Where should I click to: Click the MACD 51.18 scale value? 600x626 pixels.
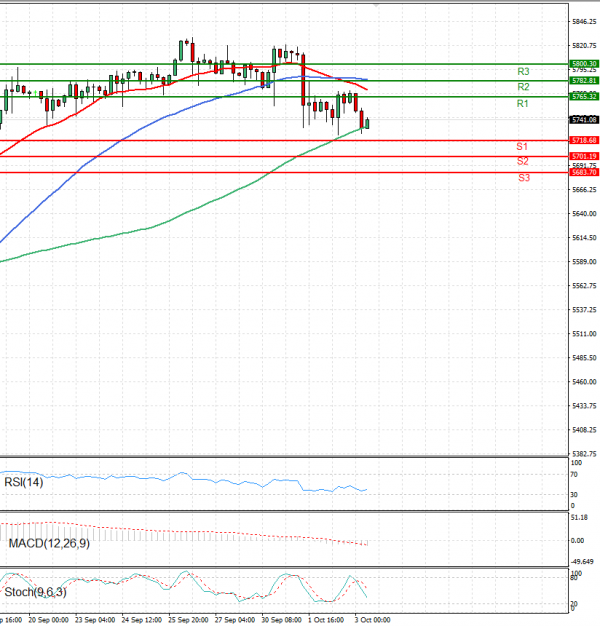tap(579, 518)
